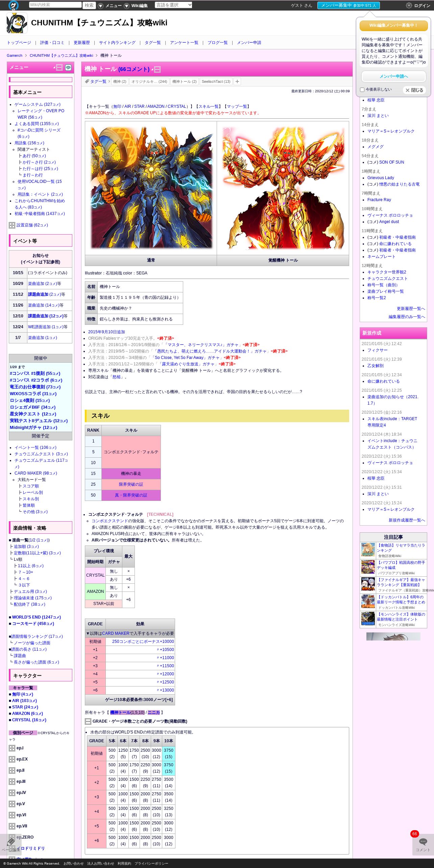Viewport: 434px width, 868px height.
Task: Open モンハンライズ 体験版 article thumbnail
Action: coord(368,619)
